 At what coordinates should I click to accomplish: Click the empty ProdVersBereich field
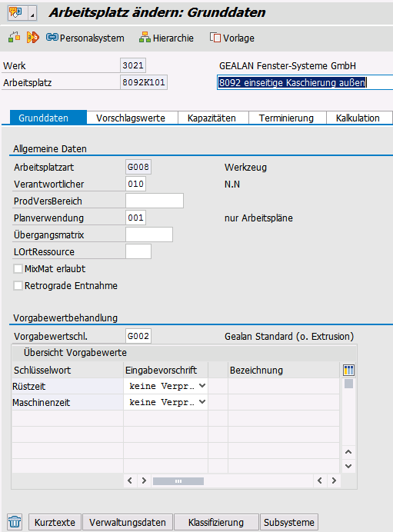pyautogui.click(x=155, y=201)
